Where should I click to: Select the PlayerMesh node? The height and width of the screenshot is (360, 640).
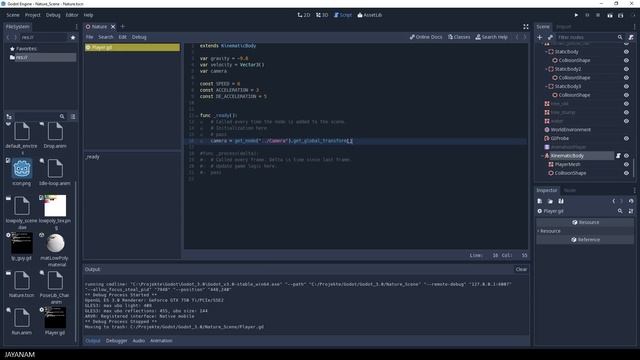point(567,164)
